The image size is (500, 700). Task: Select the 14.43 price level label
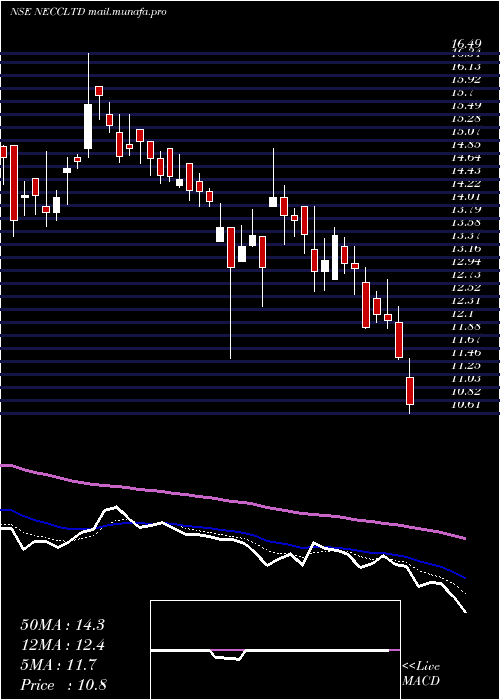[466, 170]
